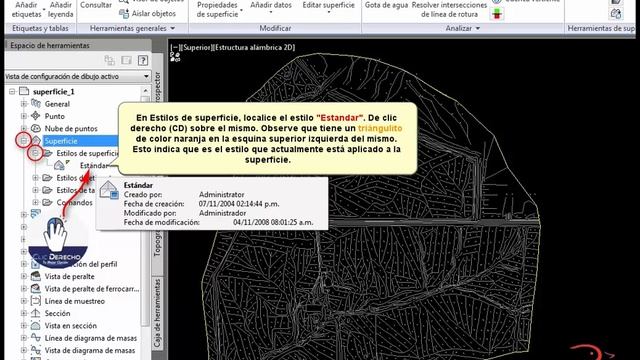
Task: Select the Estándar style item
Action: point(94,165)
